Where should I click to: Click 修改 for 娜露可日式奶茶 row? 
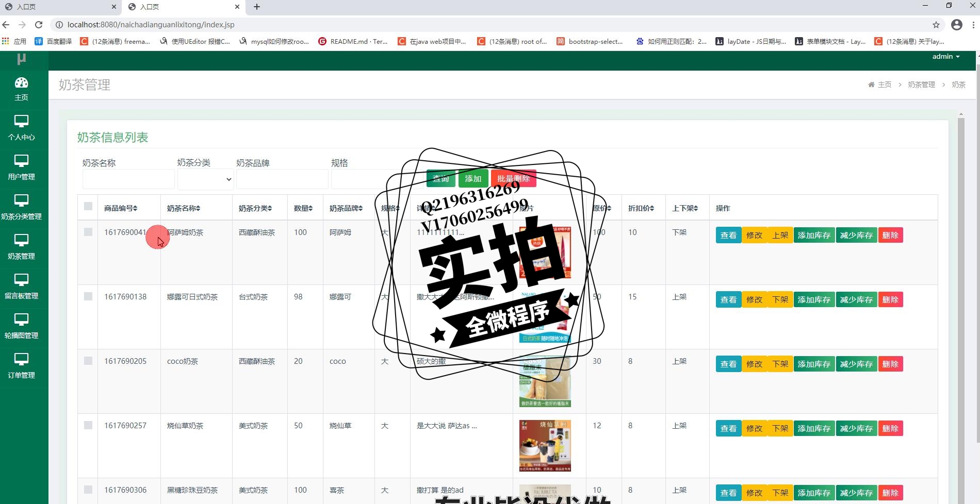pyautogui.click(x=754, y=299)
